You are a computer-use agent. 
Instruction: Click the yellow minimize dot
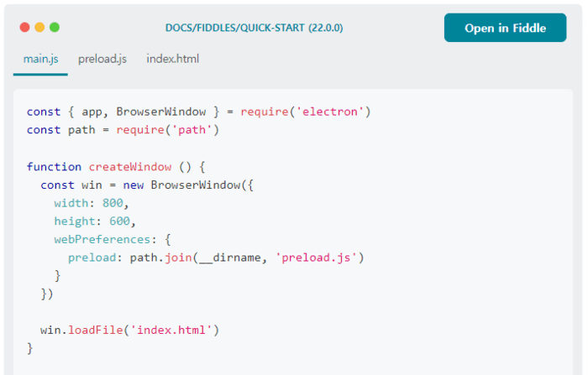coord(39,28)
